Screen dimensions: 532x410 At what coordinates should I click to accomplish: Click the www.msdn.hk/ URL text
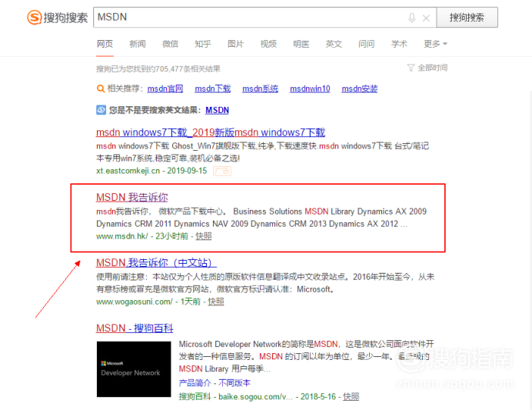pyautogui.click(x=121, y=236)
